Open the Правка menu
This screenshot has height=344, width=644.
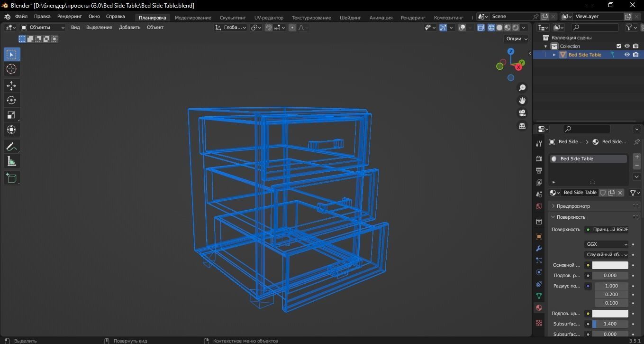click(x=42, y=17)
